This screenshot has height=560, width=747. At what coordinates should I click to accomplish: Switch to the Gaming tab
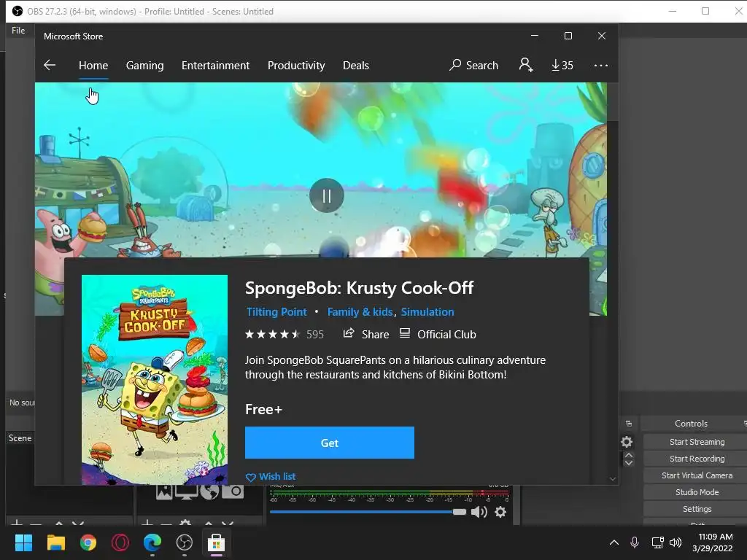point(145,65)
